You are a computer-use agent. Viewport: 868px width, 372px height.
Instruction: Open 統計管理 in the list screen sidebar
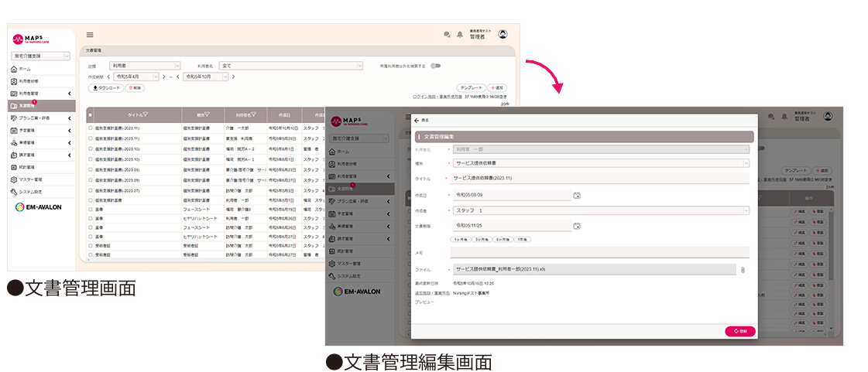[x=42, y=167]
